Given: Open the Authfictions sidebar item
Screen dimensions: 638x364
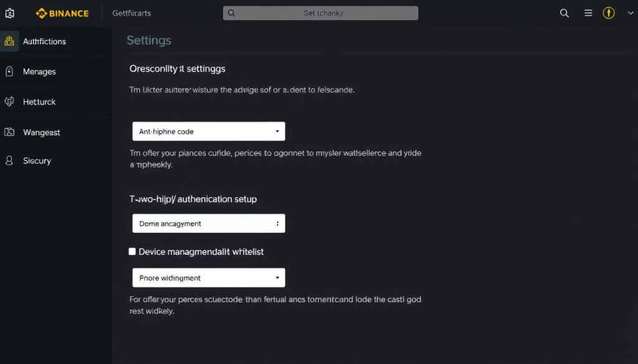Looking at the screenshot, I should pyautogui.click(x=56, y=41).
